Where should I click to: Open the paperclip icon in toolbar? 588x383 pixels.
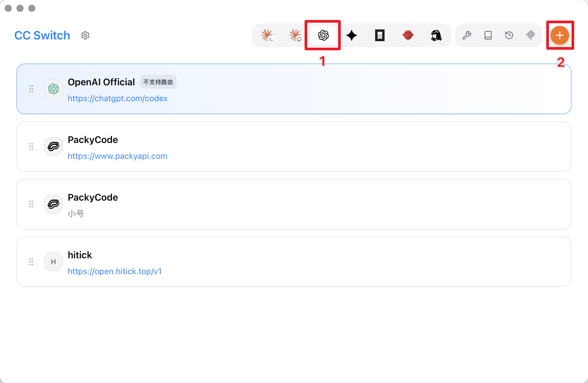pos(530,35)
